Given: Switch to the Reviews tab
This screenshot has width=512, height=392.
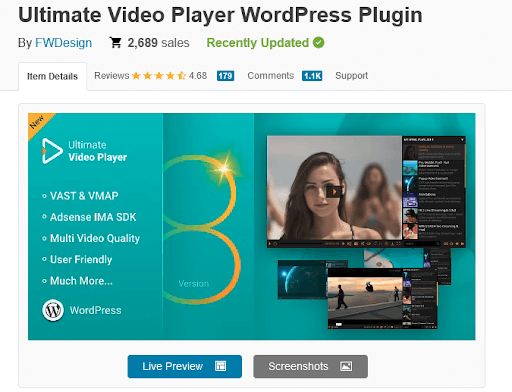Looking at the screenshot, I should tap(112, 76).
